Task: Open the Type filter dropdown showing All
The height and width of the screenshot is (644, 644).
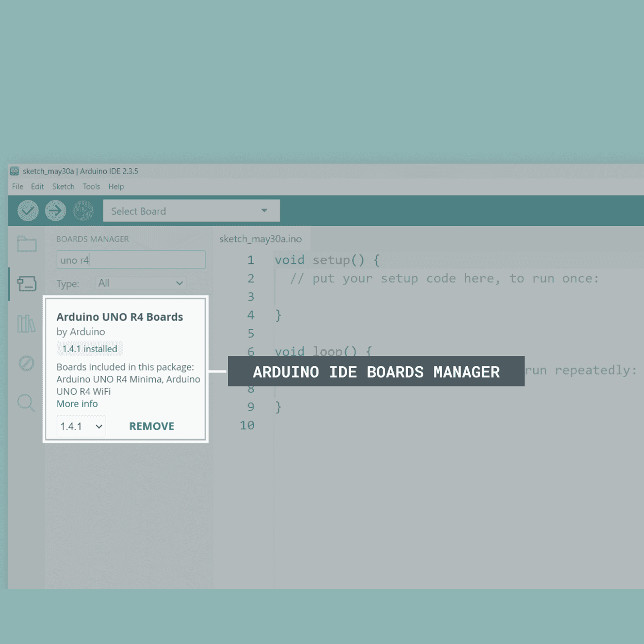Action: click(x=140, y=283)
